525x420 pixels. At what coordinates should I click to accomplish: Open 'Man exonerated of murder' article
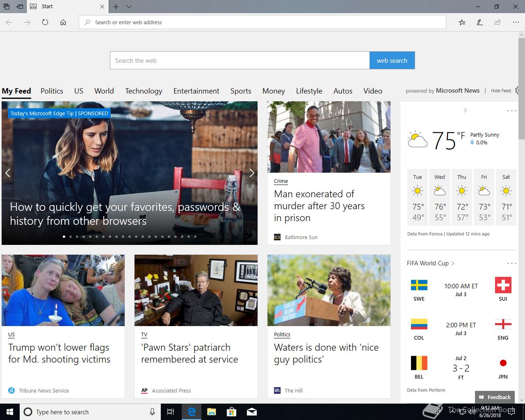(320, 206)
